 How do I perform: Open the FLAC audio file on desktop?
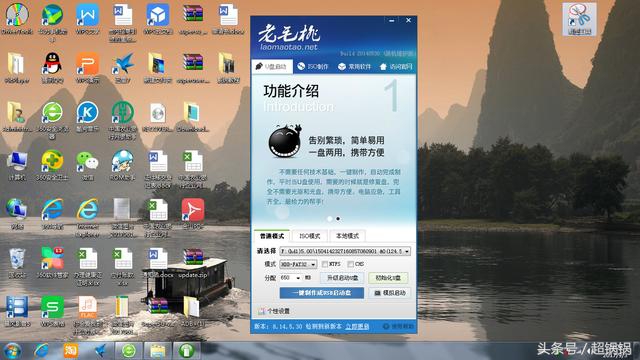[87, 315]
